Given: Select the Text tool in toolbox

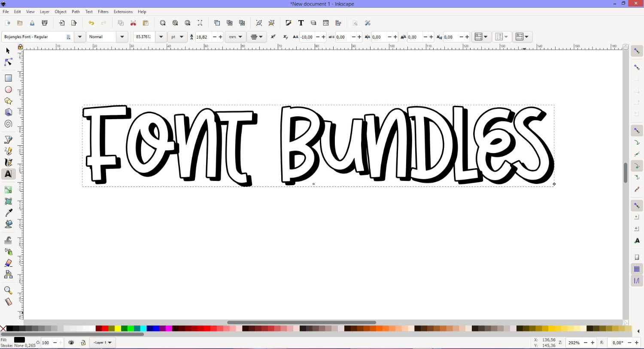Looking at the screenshot, I should coord(8,174).
